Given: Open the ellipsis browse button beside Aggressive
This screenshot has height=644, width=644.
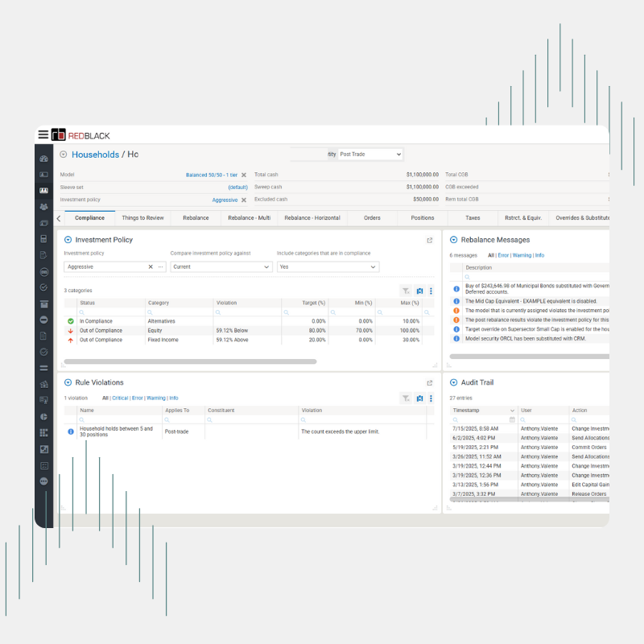Looking at the screenshot, I should pos(160,267).
